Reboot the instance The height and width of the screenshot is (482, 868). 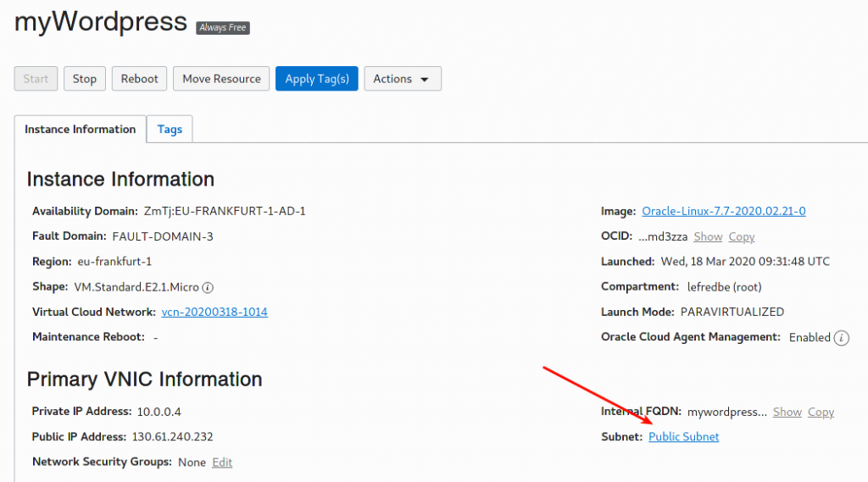tap(140, 79)
